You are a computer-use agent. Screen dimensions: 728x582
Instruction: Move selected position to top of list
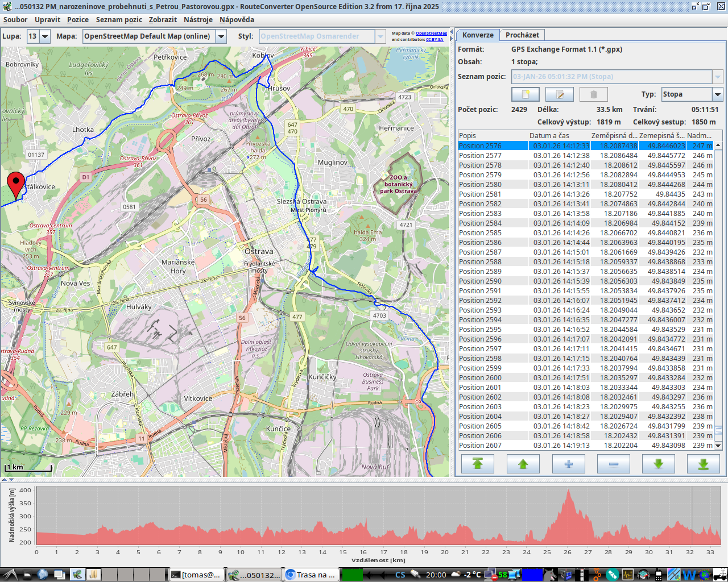pyautogui.click(x=478, y=464)
